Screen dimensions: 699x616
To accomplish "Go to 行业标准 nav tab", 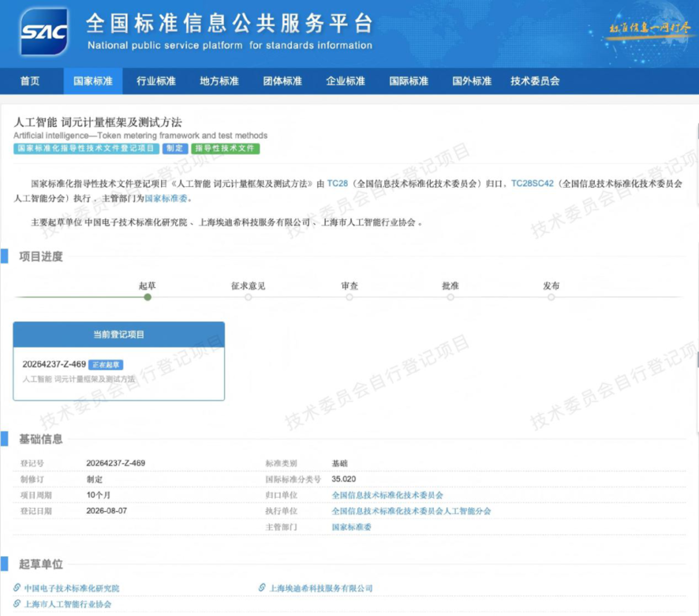I will 156,81.
